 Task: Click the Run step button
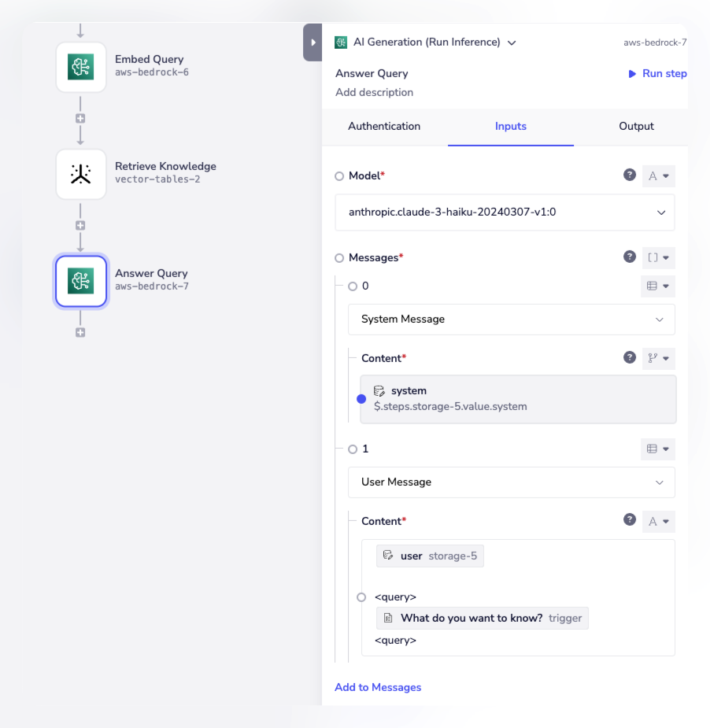click(x=657, y=74)
